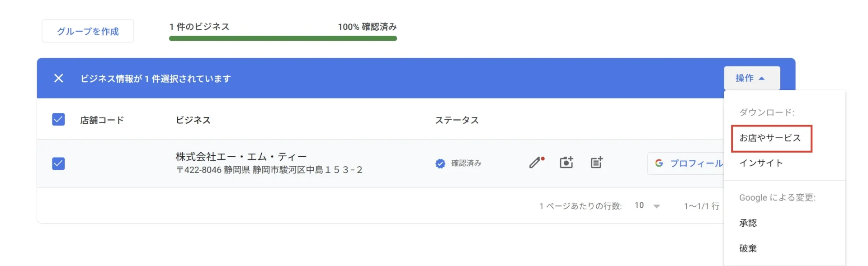The height and width of the screenshot is (266, 868).
Task: Select お店やサービス download option
Action: click(x=770, y=138)
